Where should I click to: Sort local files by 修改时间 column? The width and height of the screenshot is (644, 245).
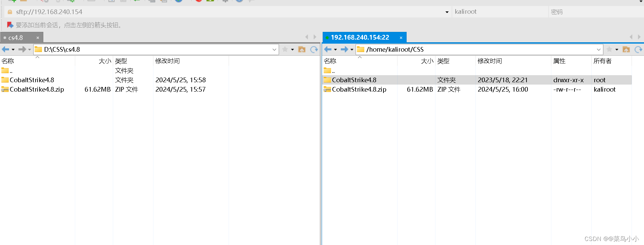coord(191,61)
